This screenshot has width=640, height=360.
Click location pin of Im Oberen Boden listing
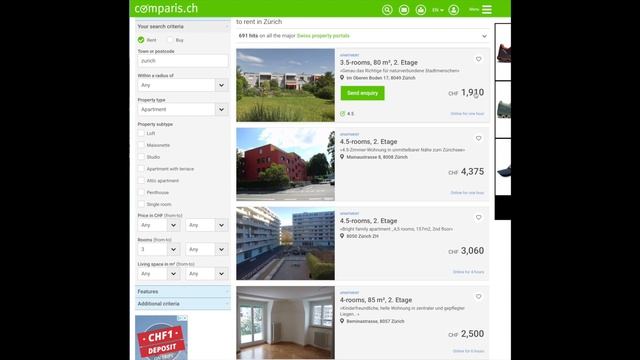pyautogui.click(x=342, y=78)
